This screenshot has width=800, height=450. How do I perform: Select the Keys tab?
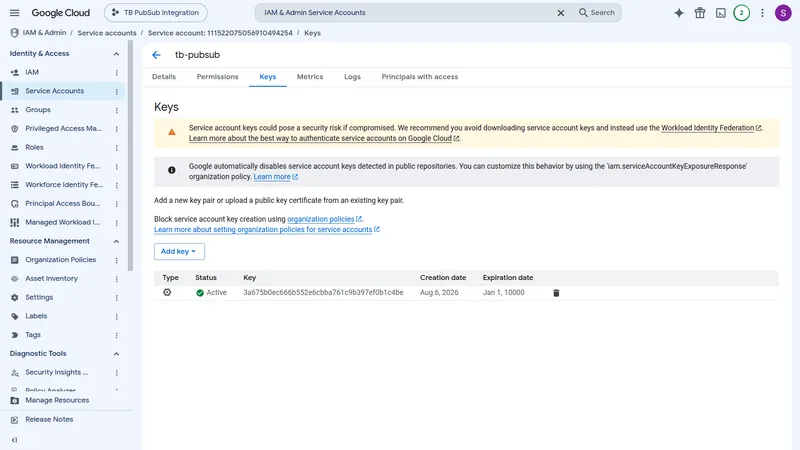(x=267, y=77)
